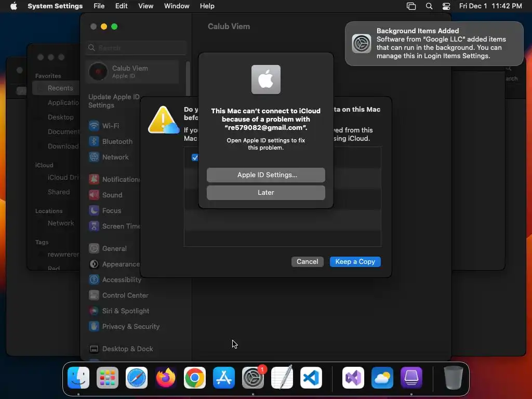Open the File menu

tap(99, 6)
